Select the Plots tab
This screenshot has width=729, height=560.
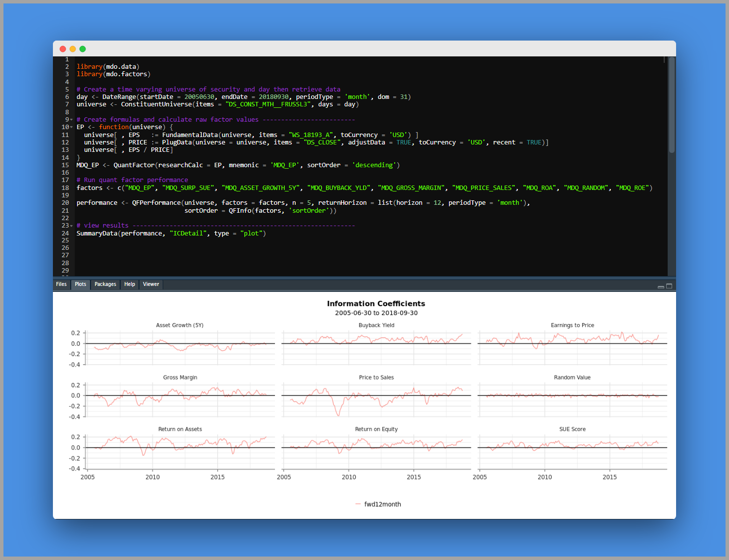pyautogui.click(x=81, y=284)
